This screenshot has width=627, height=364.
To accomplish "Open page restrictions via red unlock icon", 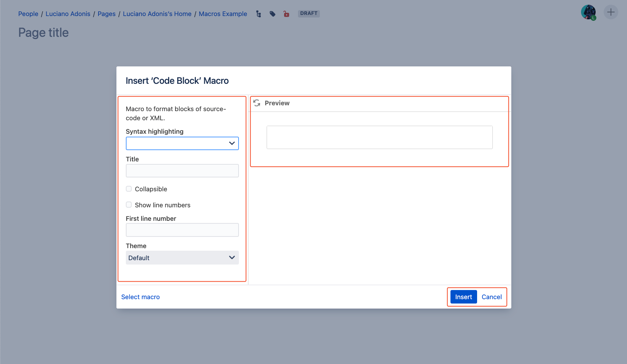I will 286,14.
